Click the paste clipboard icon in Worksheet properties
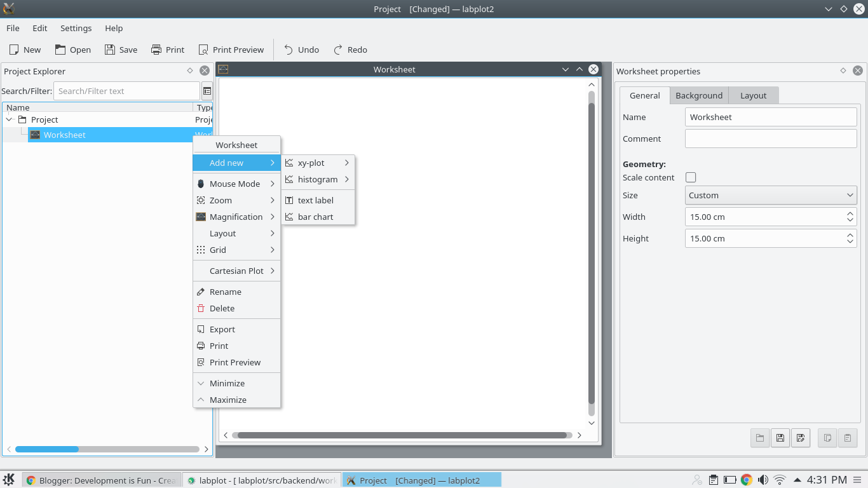The width and height of the screenshot is (868, 488). pyautogui.click(x=848, y=437)
